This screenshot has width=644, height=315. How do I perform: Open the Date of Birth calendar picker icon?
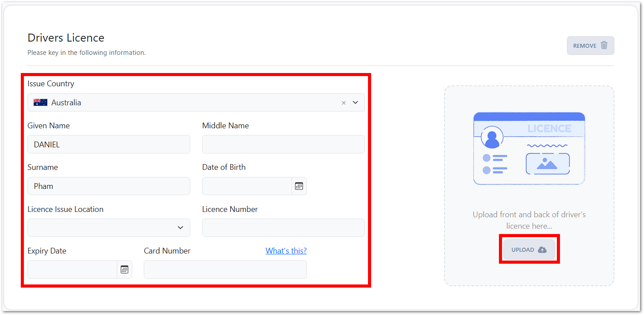299,186
